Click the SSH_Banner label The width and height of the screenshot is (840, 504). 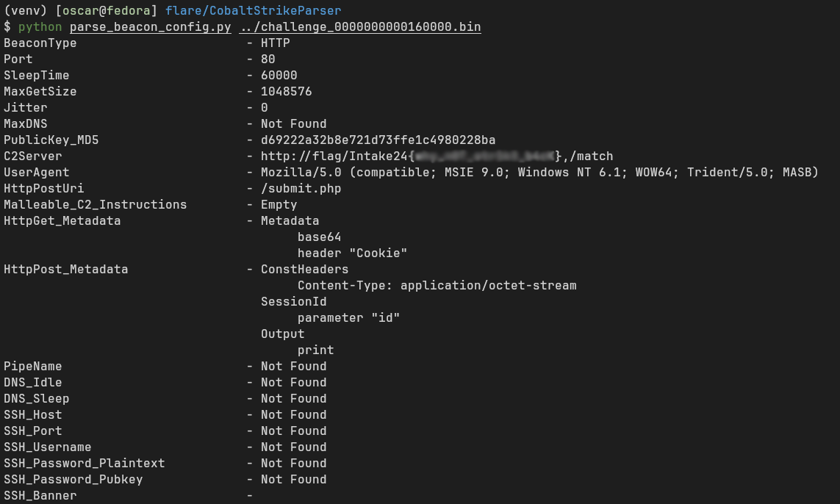tap(40, 495)
